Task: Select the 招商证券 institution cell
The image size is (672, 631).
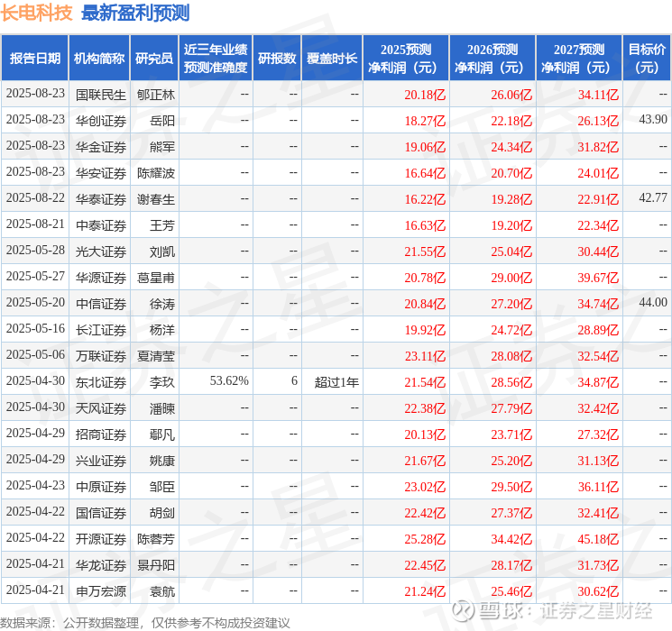Action: (x=101, y=434)
